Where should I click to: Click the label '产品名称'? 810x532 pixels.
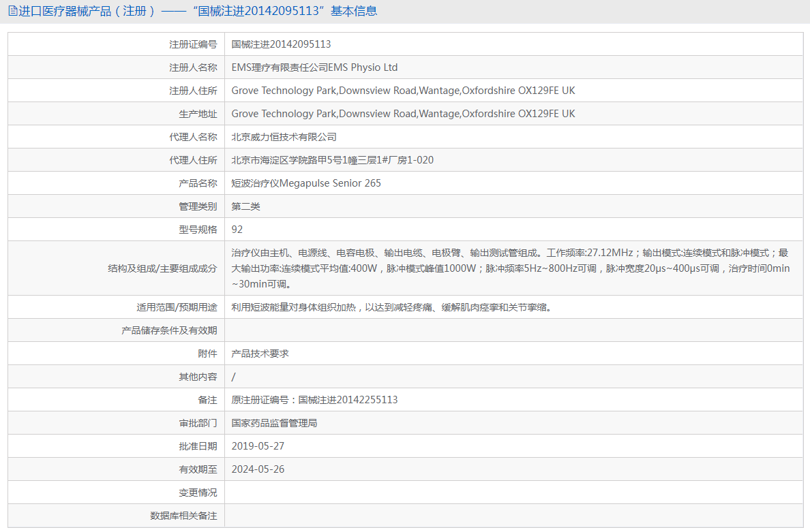(198, 183)
